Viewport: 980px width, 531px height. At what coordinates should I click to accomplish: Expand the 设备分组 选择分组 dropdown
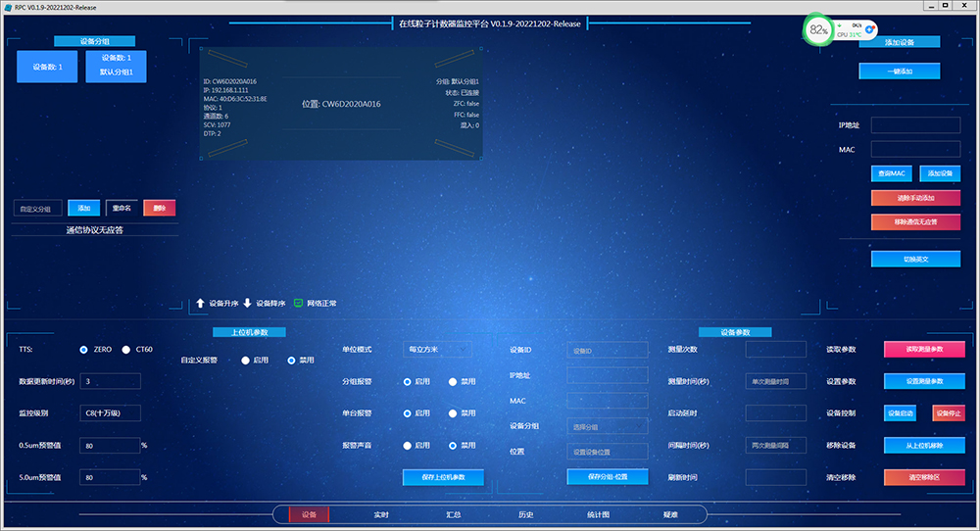(x=607, y=427)
